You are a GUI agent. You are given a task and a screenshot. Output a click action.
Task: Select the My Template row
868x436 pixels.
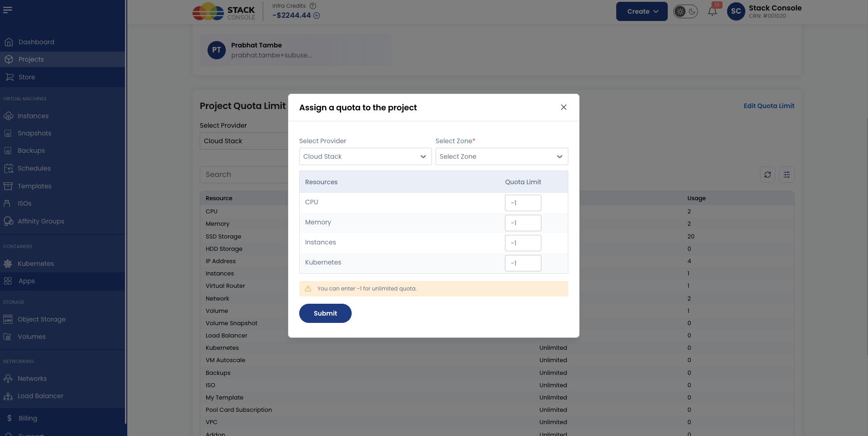coord(497,398)
